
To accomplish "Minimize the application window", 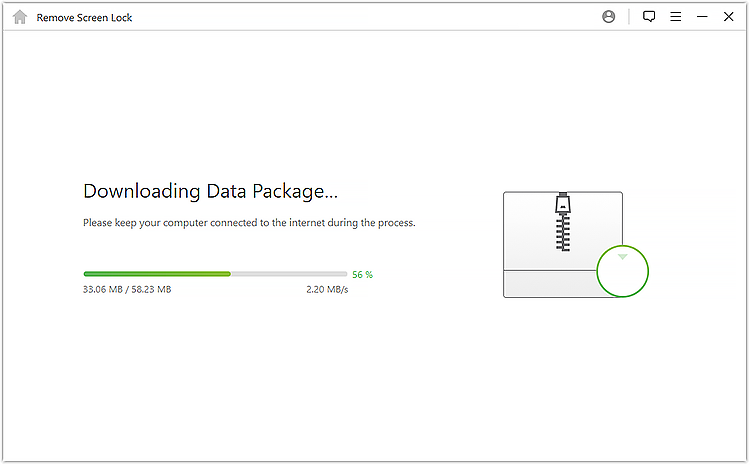I will (702, 17).
